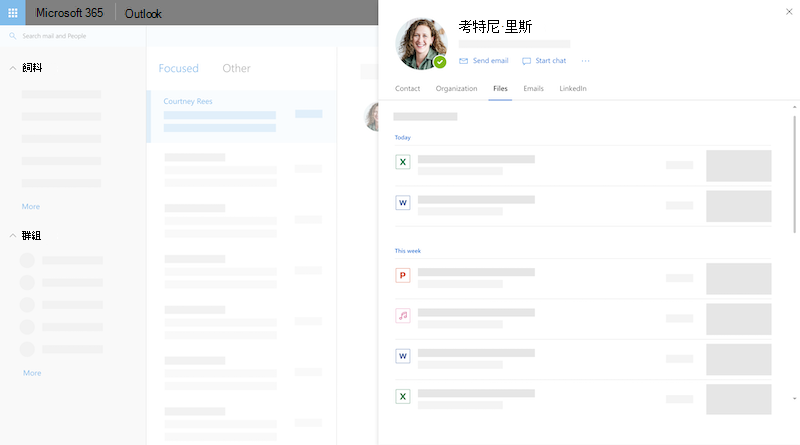Screen dimensions: 800x445
Task: Switch to the LinkedIn tab
Action: coord(572,88)
